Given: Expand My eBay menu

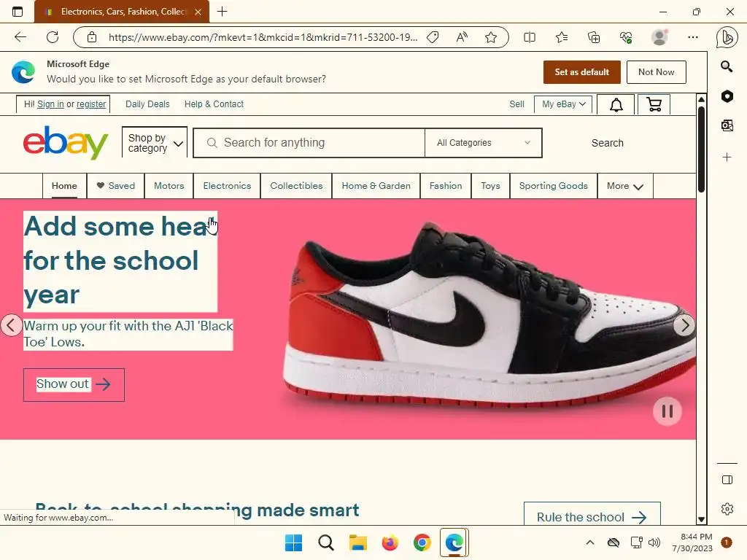Looking at the screenshot, I should [563, 104].
